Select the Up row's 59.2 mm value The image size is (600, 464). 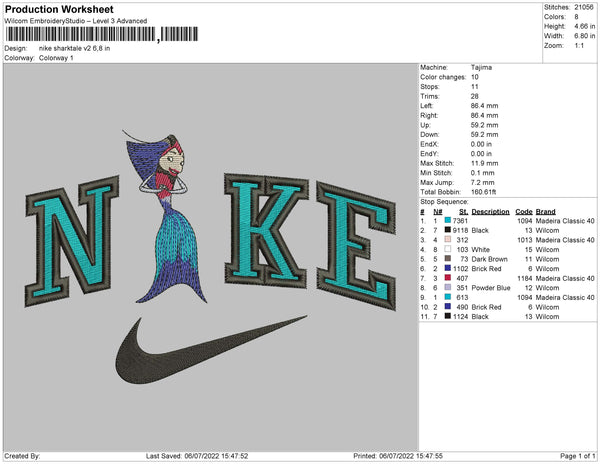click(484, 125)
